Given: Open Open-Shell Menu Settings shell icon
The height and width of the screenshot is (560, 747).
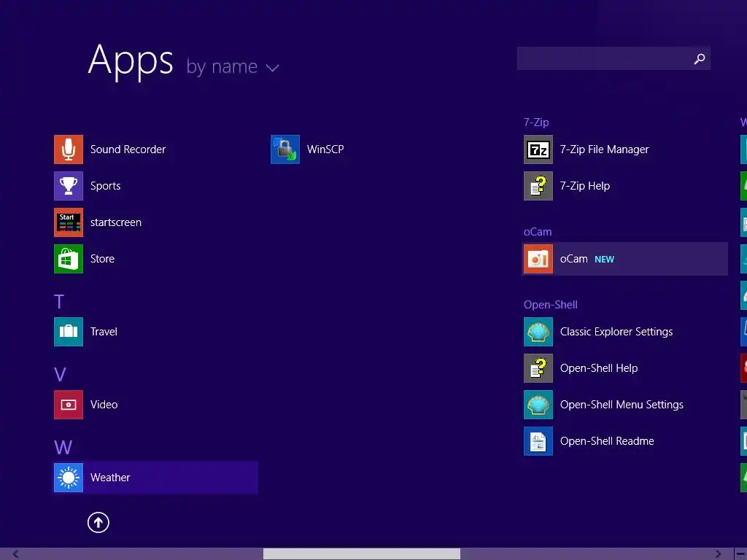Looking at the screenshot, I should 538,404.
